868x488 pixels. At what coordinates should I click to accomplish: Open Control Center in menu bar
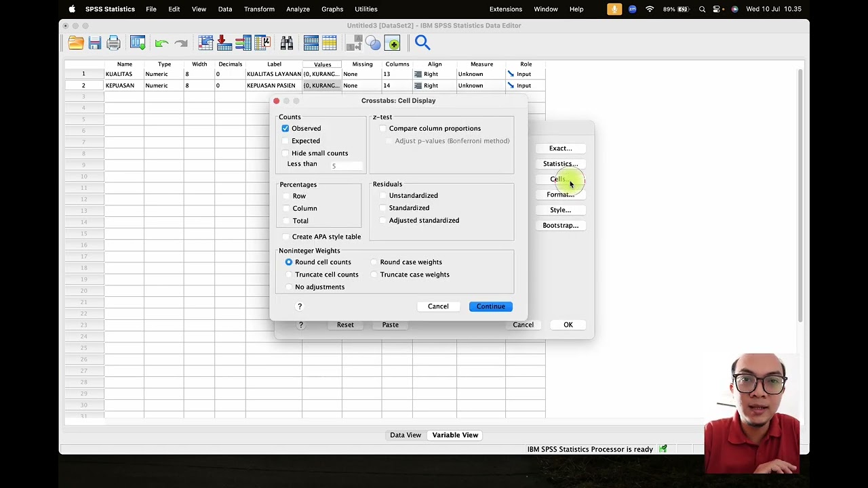(718, 9)
